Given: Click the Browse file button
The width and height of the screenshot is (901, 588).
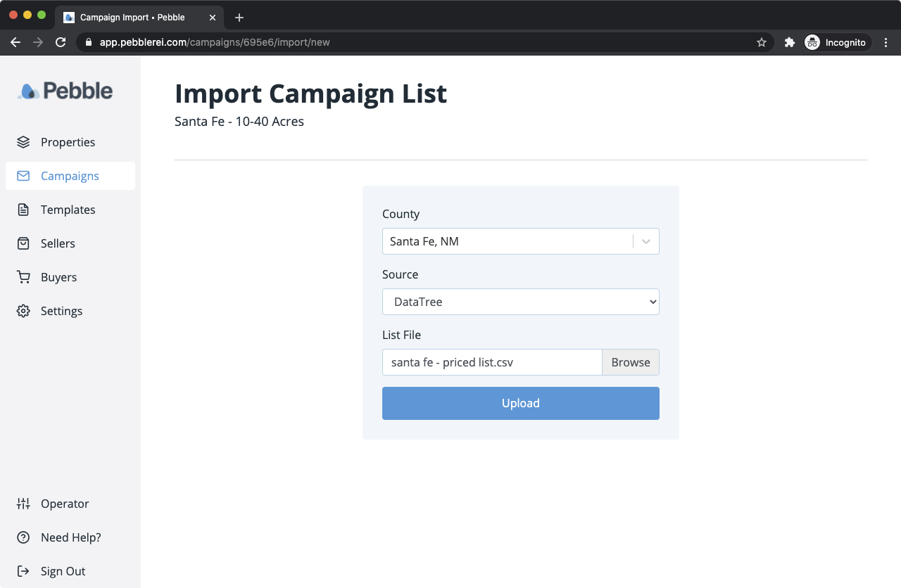Looking at the screenshot, I should (x=630, y=362).
